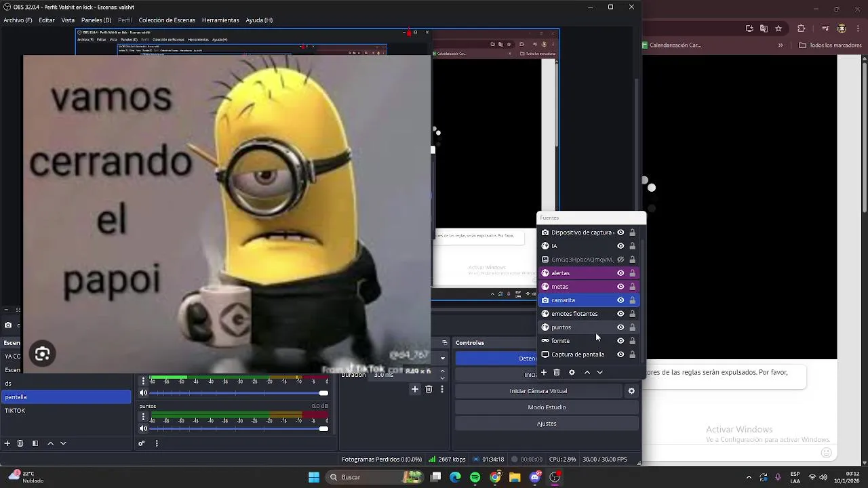Open source properties gear in Fuentes panel
Image resolution: width=868 pixels, height=488 pixels.
click(x=572, y=372)
